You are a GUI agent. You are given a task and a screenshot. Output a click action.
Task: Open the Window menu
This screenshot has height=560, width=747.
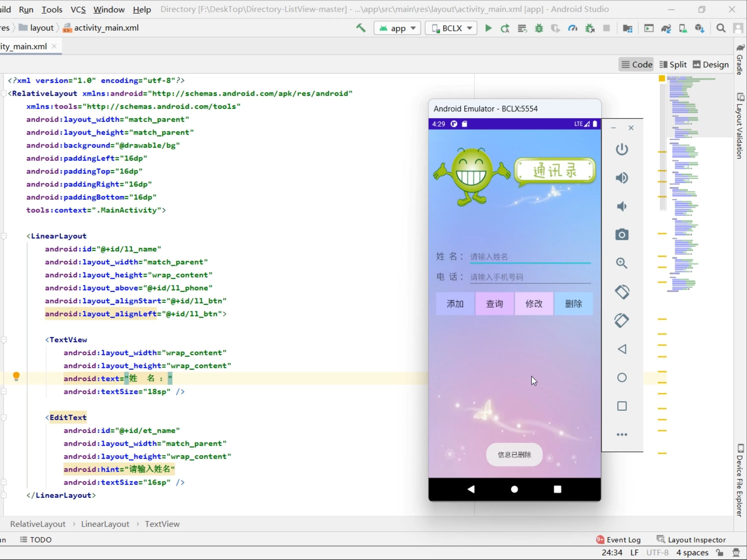tap(109, 9)
